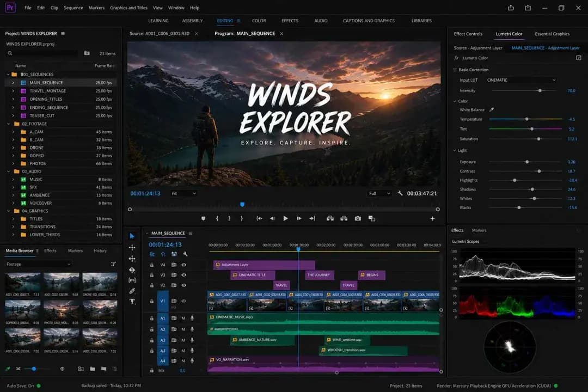The width and height of the screenshot is (588, 392).
Task: Open the History tab
Action: pyautogui.click(x=100, y=250)
